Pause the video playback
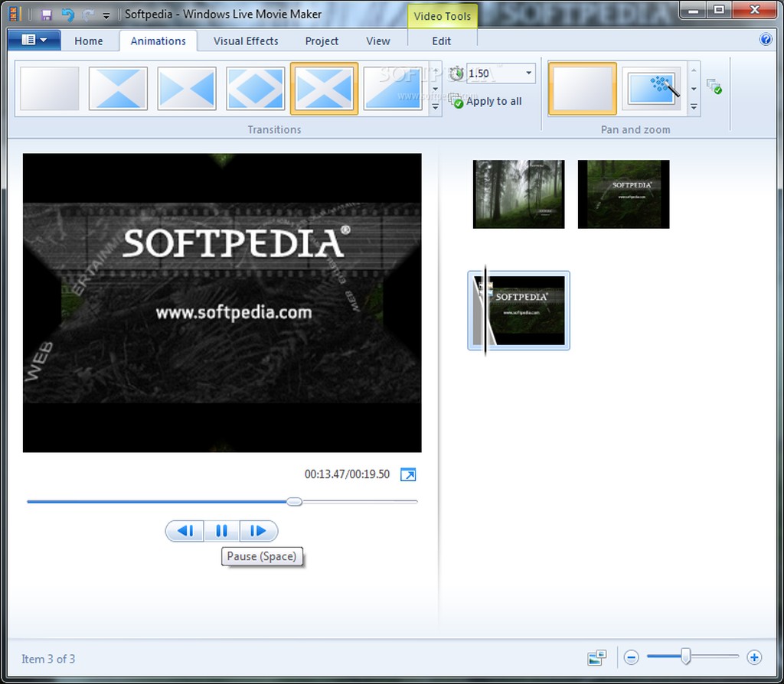 coord(221,531)
